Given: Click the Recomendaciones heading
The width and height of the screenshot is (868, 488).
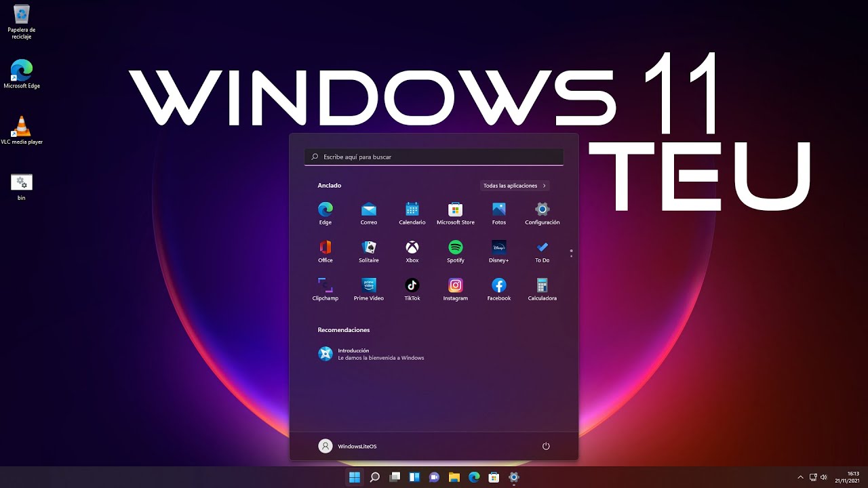Looking at the screenshot, I should [x=344, y=330].
